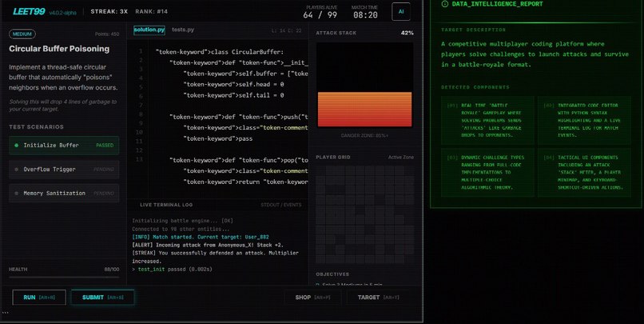Image resolution: width=644 pixels, height=324 pixels.
Task: Click the green passed dot on Initialize Buffer
Action: [x=17, y=145]
